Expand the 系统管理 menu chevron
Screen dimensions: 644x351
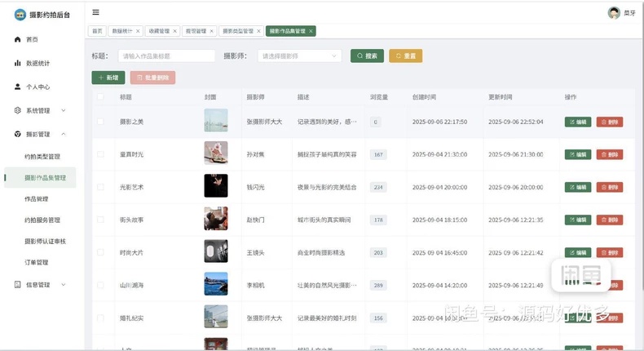click(x=64, y=110)
